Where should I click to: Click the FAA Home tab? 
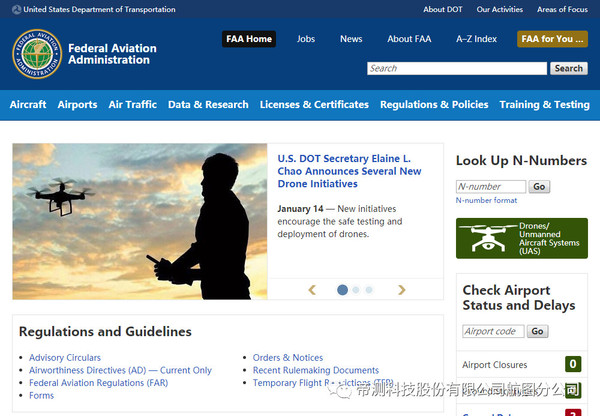[x=249, y=39]
